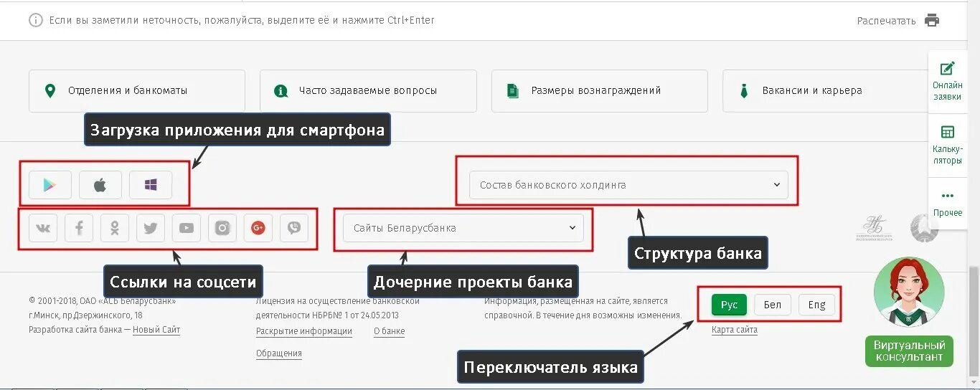Open Калькуляторы side panel
The height and width of the screenshot is (390, 980).
coord(947,145)
